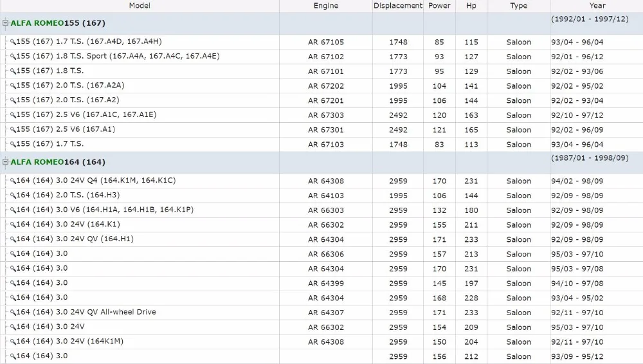643x364 pixels.
Task: Select engine code AR 64307
Action: [x=326, y=313]
